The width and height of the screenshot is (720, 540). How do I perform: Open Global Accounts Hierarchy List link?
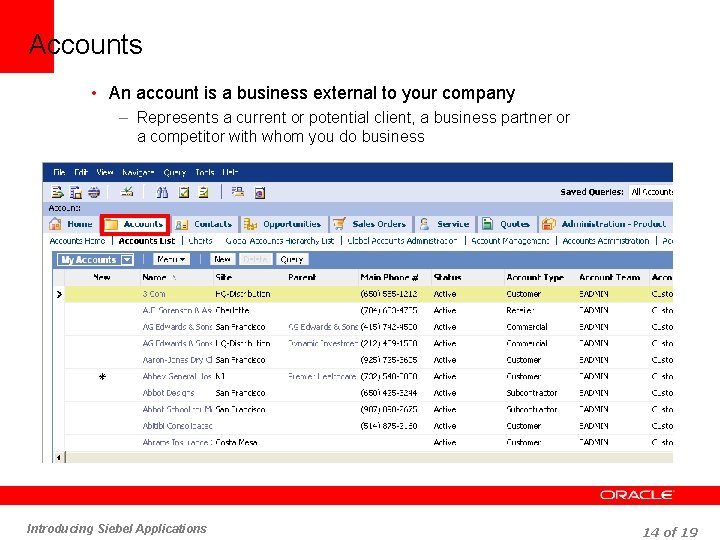pyautogui.click(x=279, y=241)
